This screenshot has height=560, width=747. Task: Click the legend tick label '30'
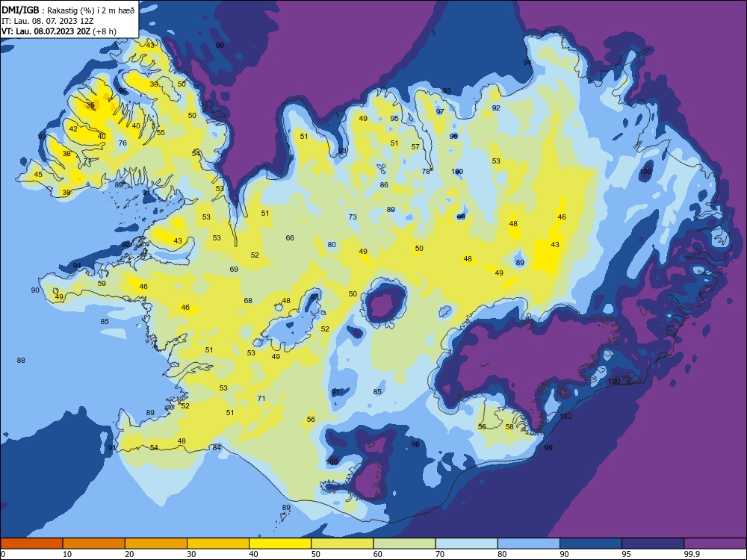coord(191,554)
